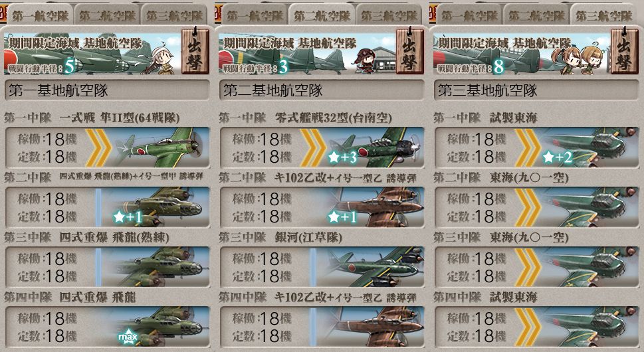Select second squadron 東海(九〇一空) in third air corps
This screenshot has height=352, width=644.
537,207
